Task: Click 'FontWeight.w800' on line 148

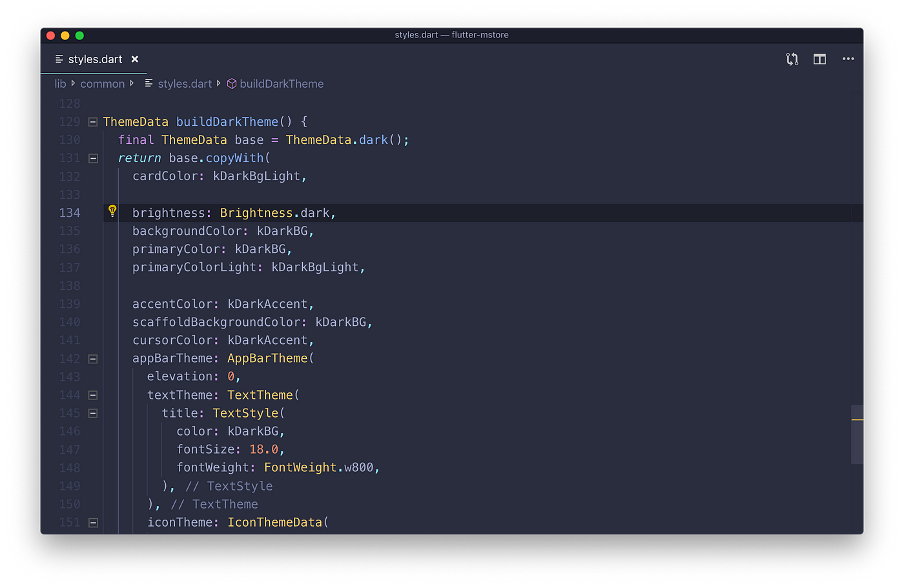Action: 318,467
